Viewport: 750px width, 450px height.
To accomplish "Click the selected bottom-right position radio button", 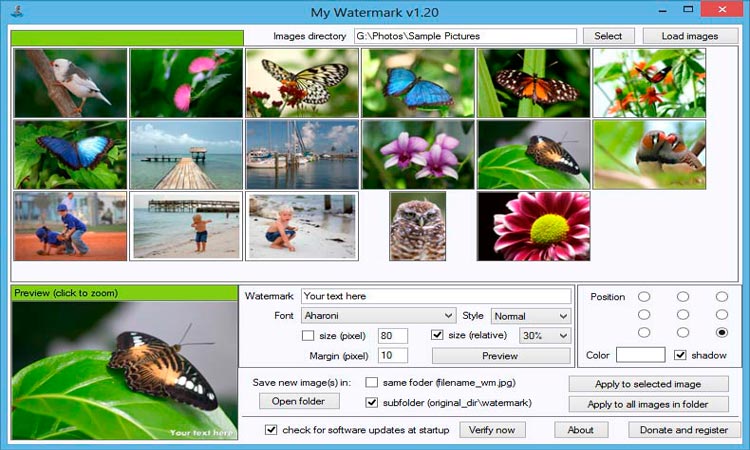I will [x=722, y=332].
